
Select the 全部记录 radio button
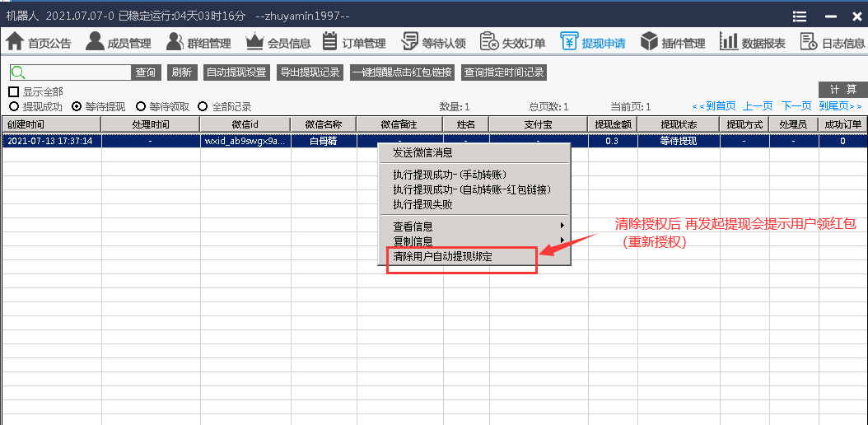(x=203, y=106)
